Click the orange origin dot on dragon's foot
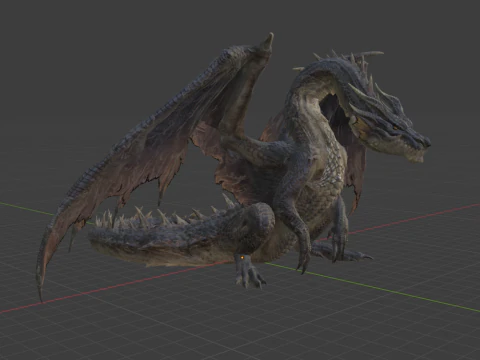 [x=242, y=257]
